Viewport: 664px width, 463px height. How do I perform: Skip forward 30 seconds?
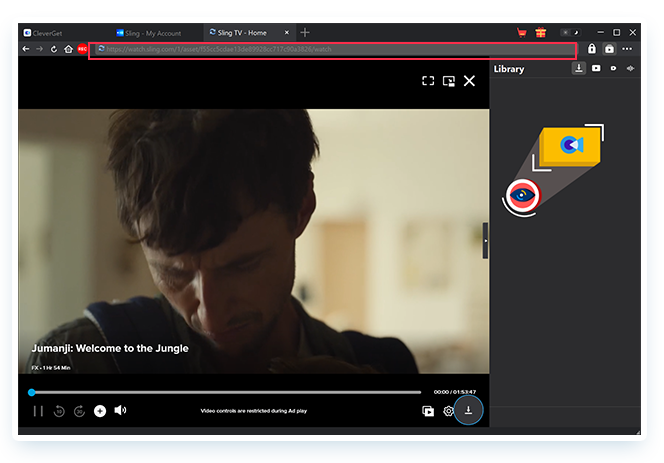tap(79, 411)
